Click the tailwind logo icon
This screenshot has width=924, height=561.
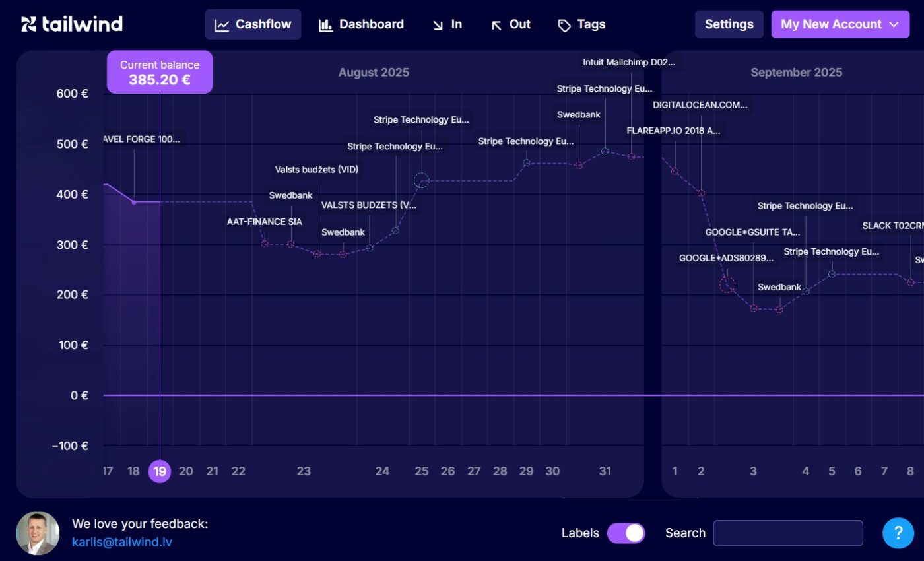pos(29,24)
